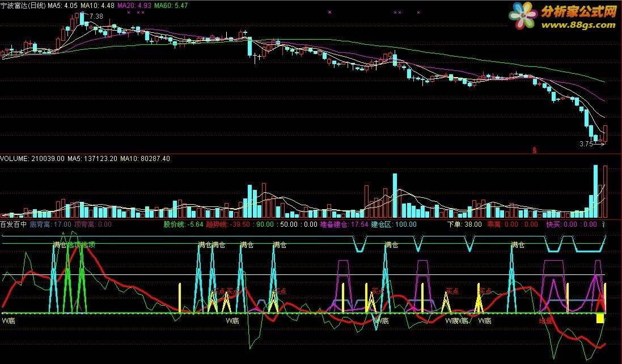Select the 顶背离: 0.00 value
This screenshot has height=364, width=622.
[93, 225]
